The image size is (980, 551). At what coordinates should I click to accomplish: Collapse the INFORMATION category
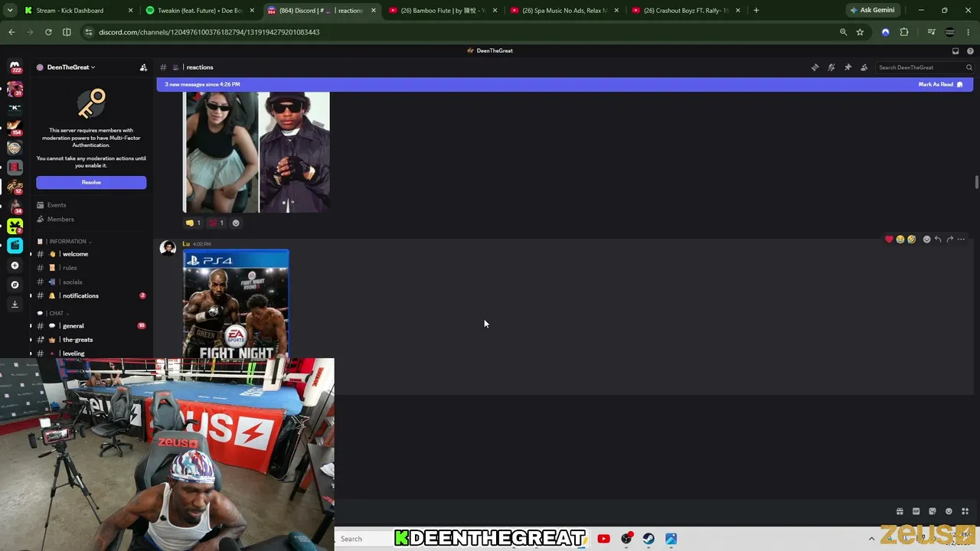pyautogui.click(x=67, y=241)
